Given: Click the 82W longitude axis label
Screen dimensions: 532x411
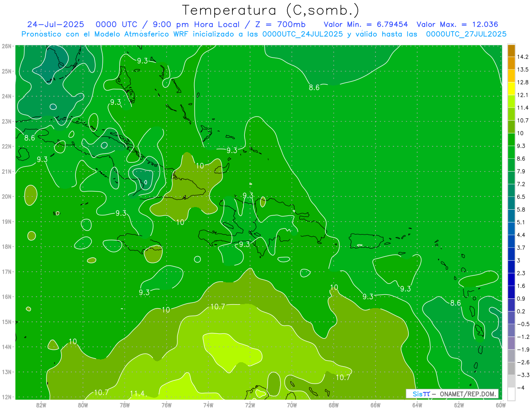Looking at the screenshot, I should coord(41,405).
